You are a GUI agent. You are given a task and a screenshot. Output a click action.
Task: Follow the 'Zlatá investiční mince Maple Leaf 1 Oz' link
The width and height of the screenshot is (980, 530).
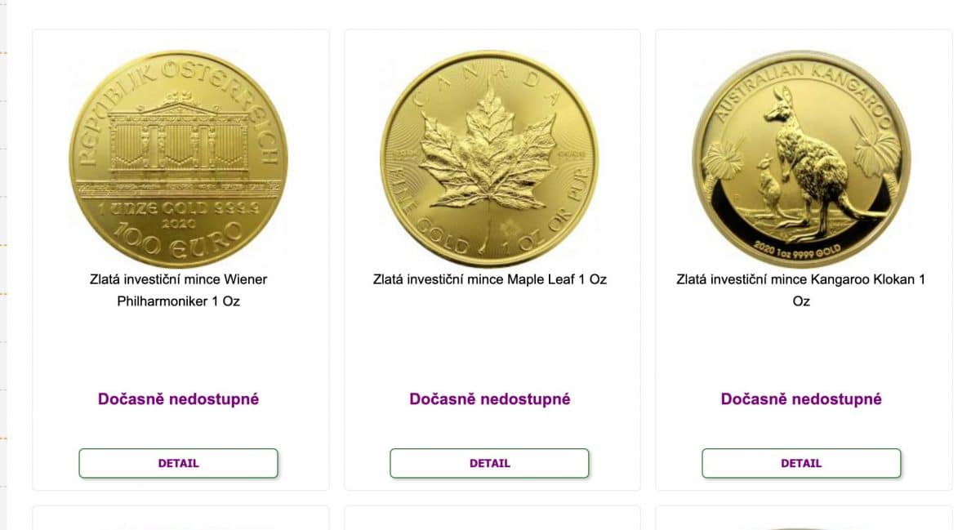click(489, 279)
